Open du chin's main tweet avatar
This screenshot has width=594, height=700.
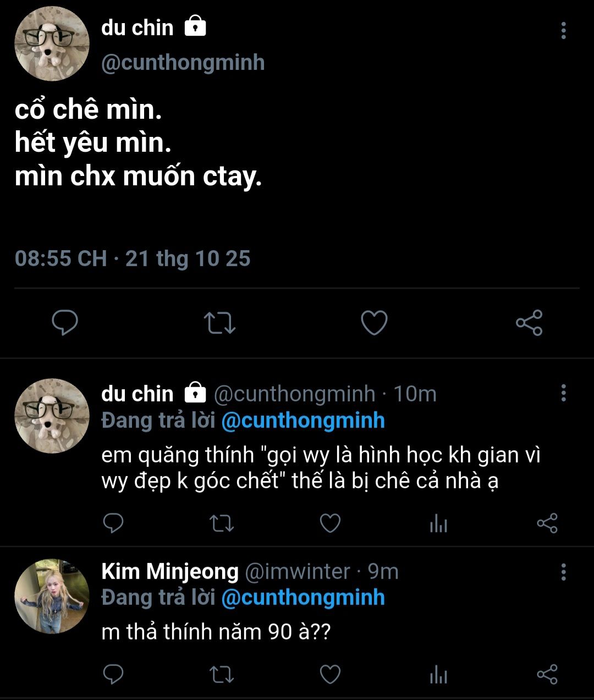(52, 44)
